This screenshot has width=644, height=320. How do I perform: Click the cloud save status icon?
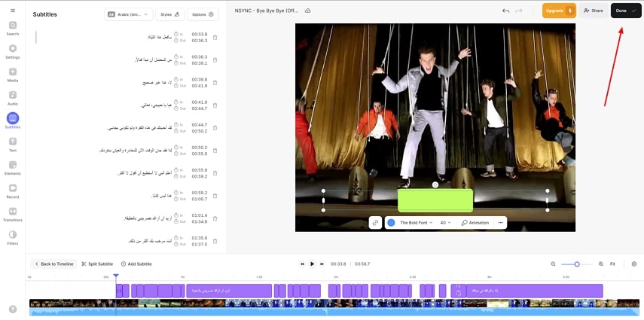click(x=307, y=11)
